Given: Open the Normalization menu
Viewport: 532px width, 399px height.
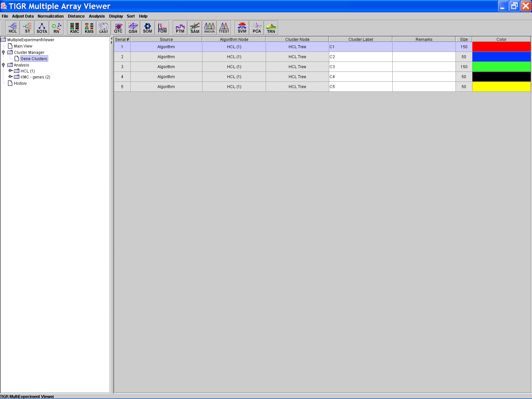Looking at the screenshot, I should (51, 16).
